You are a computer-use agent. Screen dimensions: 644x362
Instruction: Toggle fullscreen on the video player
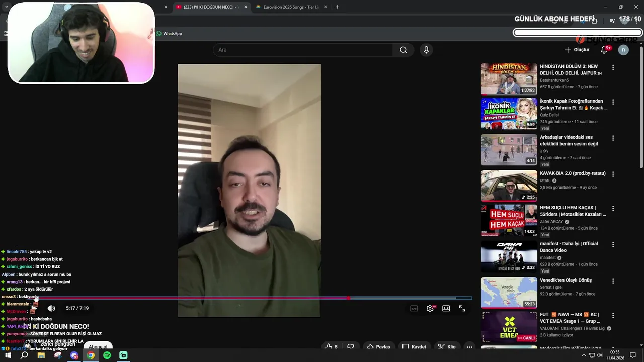coord(462,308)
